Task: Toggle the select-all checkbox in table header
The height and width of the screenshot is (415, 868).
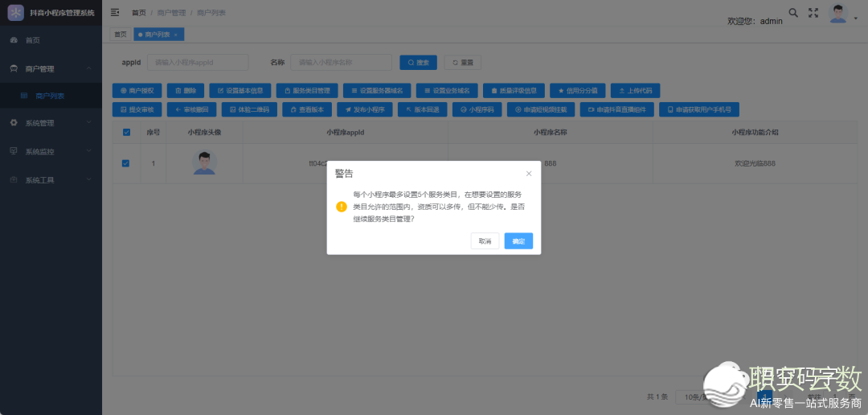Action: pos(126,133)
